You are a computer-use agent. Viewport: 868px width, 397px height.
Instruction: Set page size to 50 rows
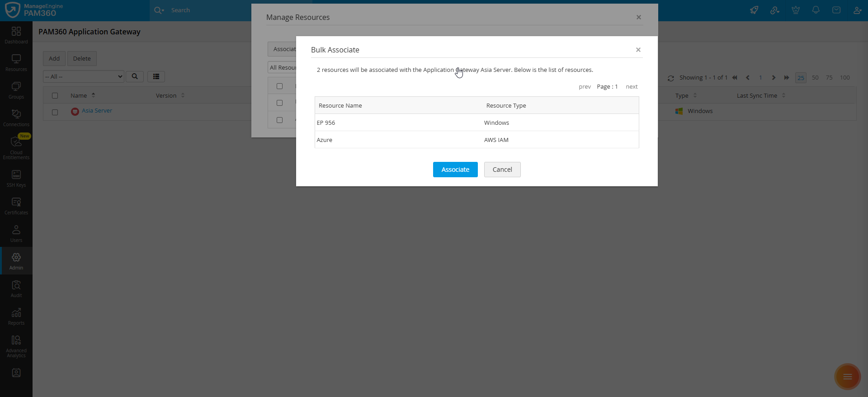(815, 78)
